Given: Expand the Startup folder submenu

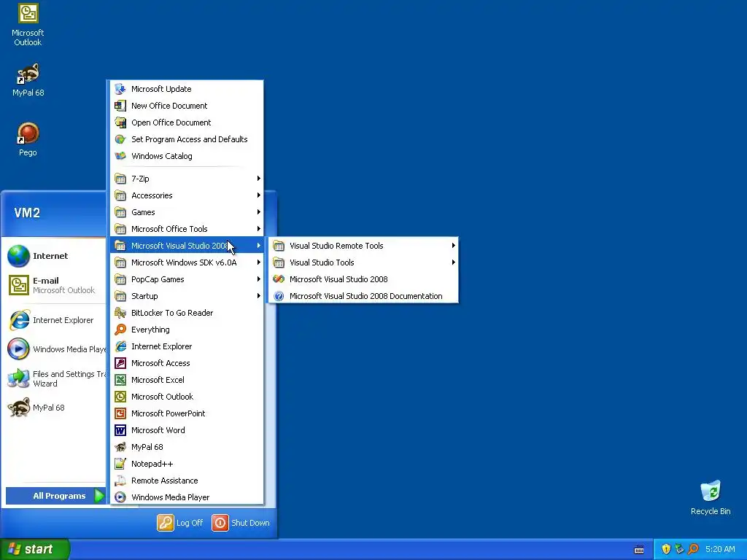Looking at the screenshot, I should pyautogui.click(x=187, y=296).
